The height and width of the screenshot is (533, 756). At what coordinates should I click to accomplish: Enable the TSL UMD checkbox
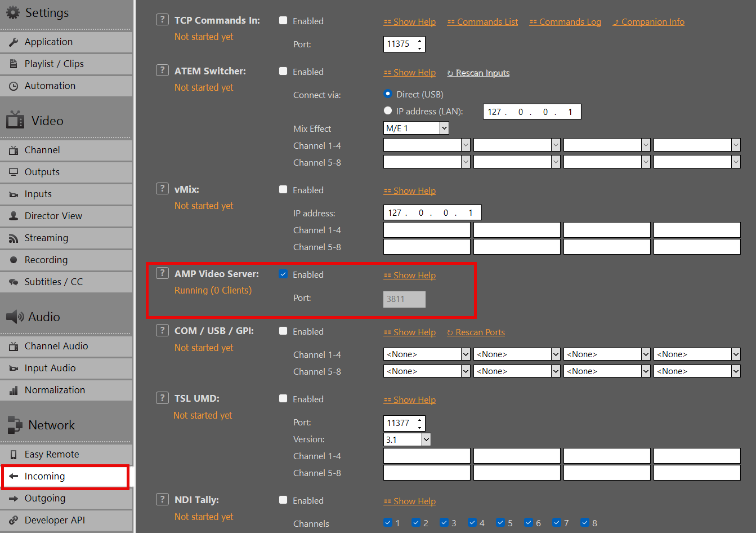pos(283,398)
